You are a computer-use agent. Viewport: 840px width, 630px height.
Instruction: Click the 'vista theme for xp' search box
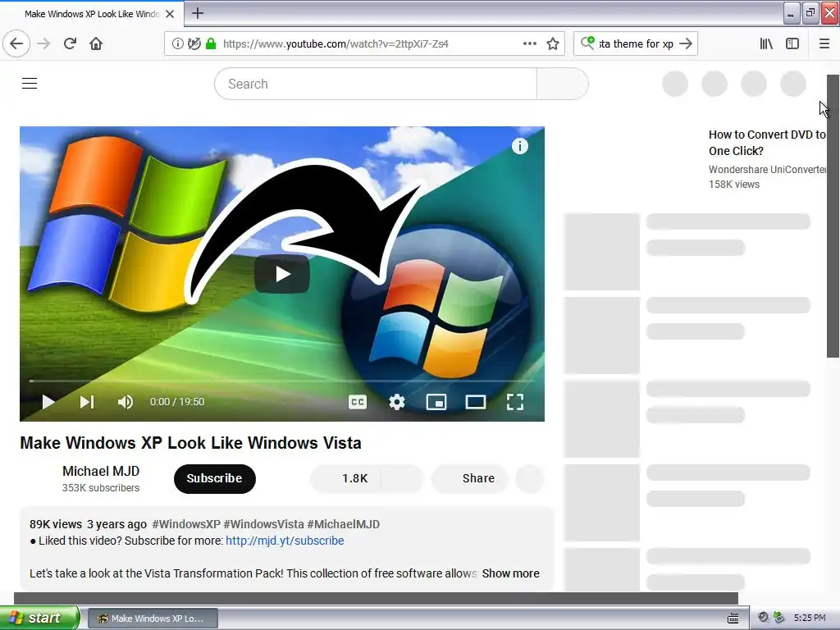[636, 43]
